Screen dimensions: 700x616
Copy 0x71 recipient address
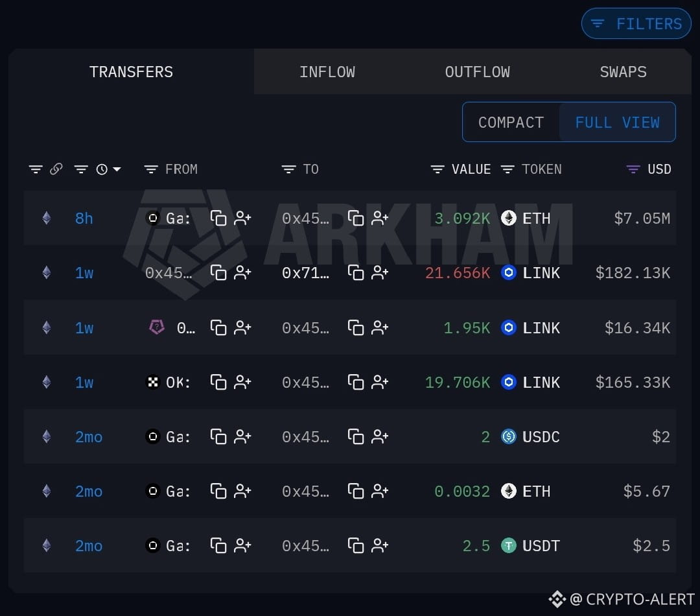356,272
